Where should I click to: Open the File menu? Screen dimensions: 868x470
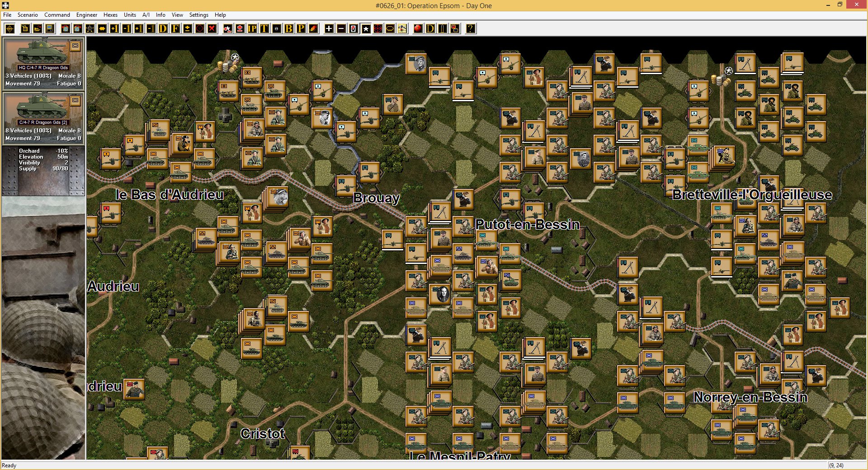point(7,15)
